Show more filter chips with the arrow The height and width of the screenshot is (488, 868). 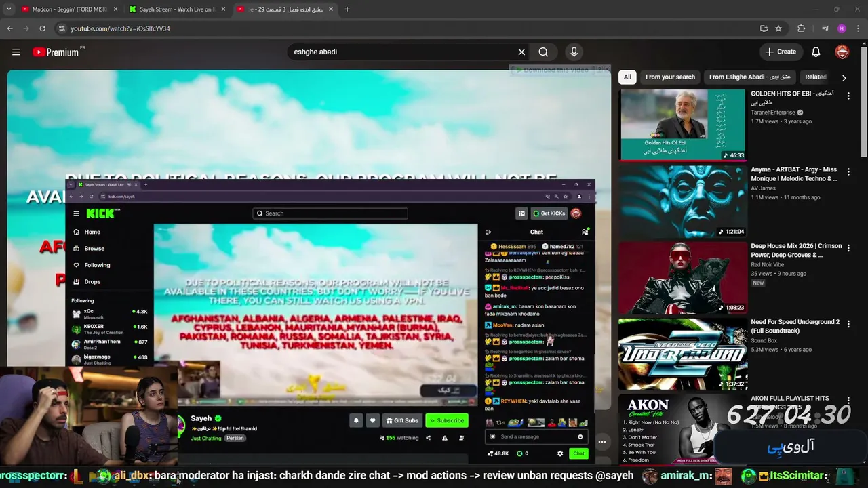click(844, 78)
